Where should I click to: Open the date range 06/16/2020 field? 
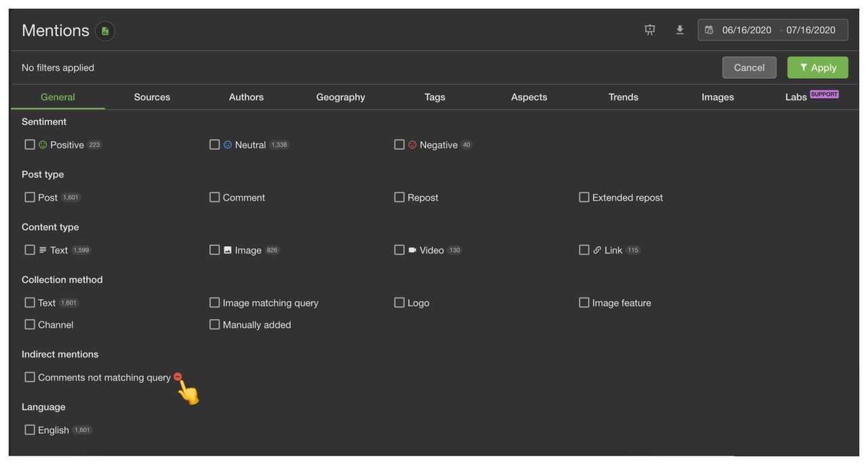pos(747,30)
